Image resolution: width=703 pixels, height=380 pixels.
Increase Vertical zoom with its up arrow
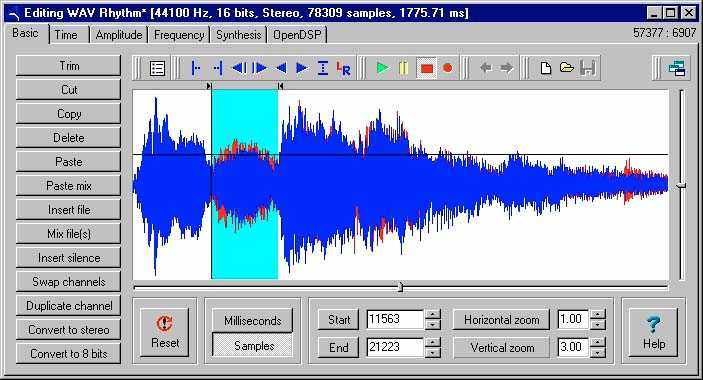point(597,342)
